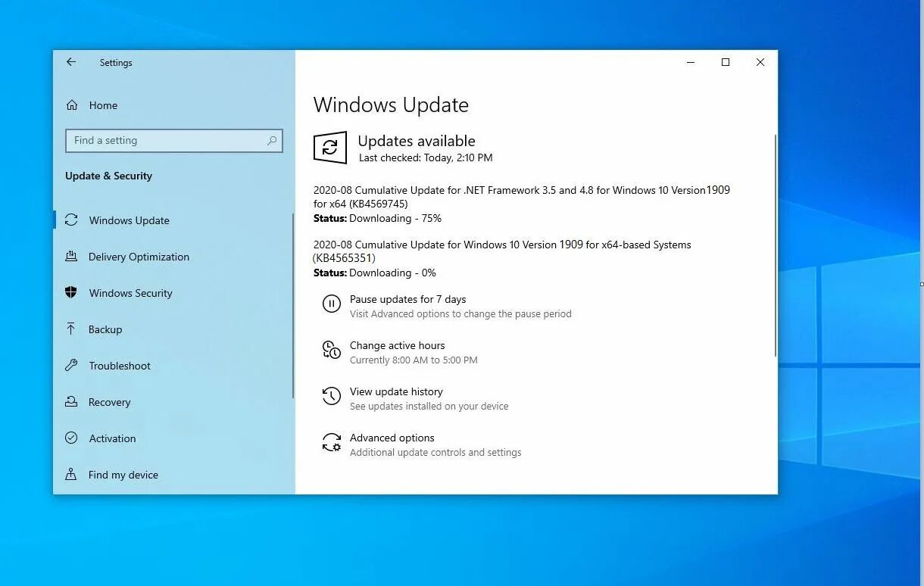924x586 pixels.
Task: Open Advanced options link
Action: click(392, 438)
